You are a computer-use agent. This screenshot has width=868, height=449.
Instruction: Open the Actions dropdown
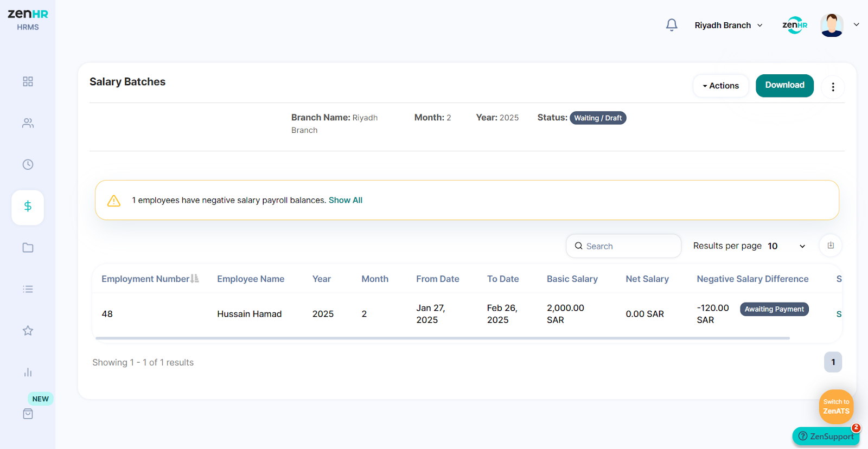click(x=720, y=86)
